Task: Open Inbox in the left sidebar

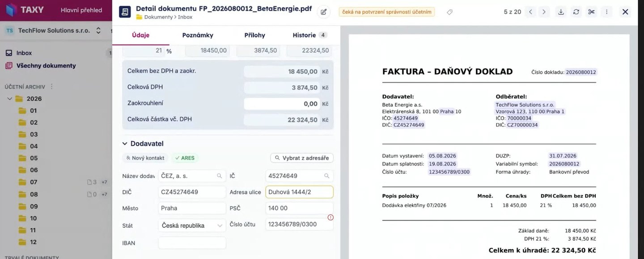Action: coord(24,53)
